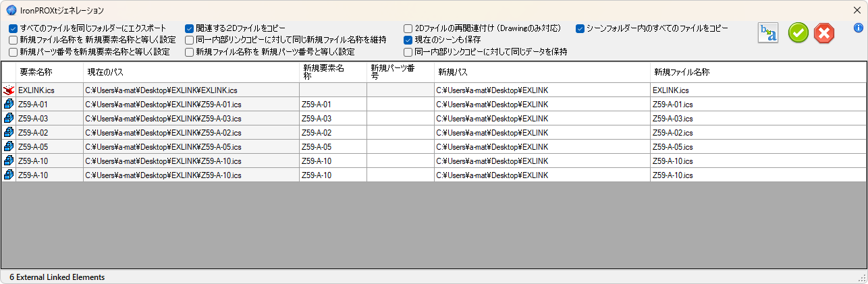Click new file name Z59-A-02.ics
This screenshot has width=868, height=284.
point(758,132)
